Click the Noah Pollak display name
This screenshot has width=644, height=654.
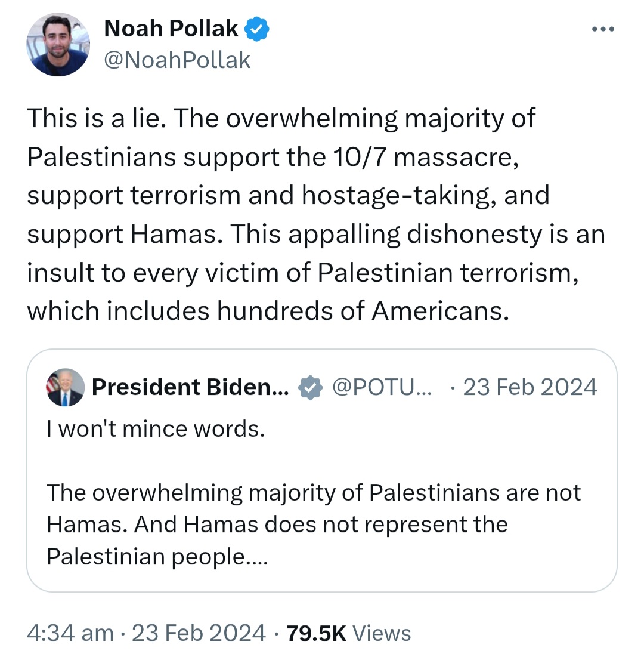tap(171, 29)
